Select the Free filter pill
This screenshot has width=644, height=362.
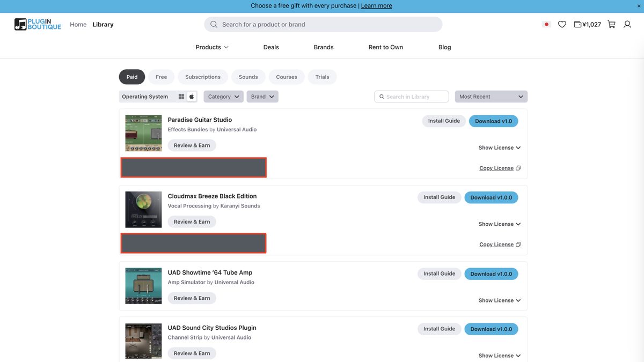tap(162, 77)
